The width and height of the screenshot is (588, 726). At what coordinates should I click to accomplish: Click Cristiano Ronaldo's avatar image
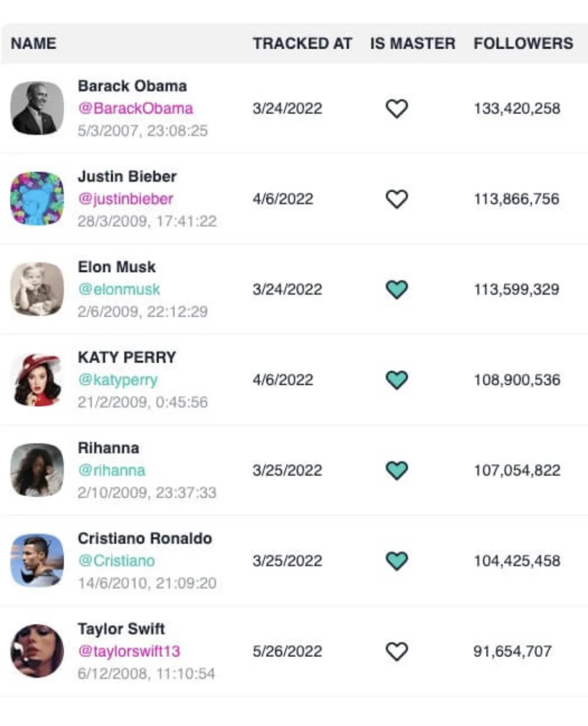(x=37, y=560)
